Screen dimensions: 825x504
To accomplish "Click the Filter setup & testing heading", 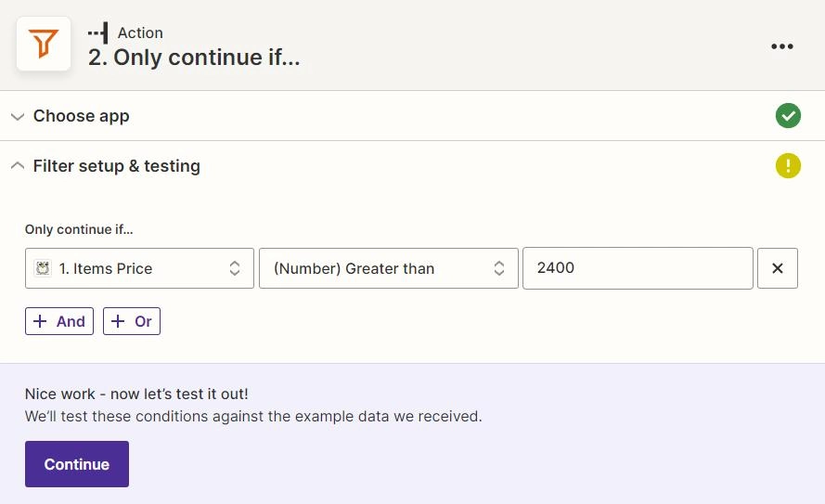I will [x=117, y=166].
